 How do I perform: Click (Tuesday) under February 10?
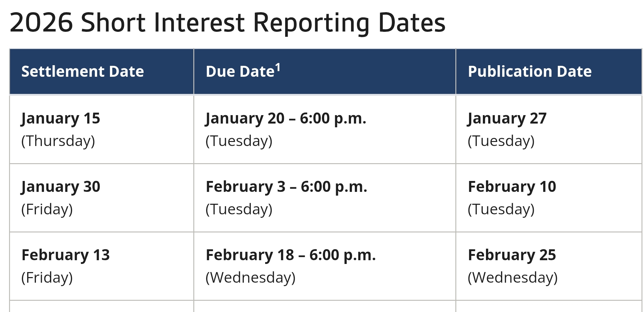click(x=501, y=209)
